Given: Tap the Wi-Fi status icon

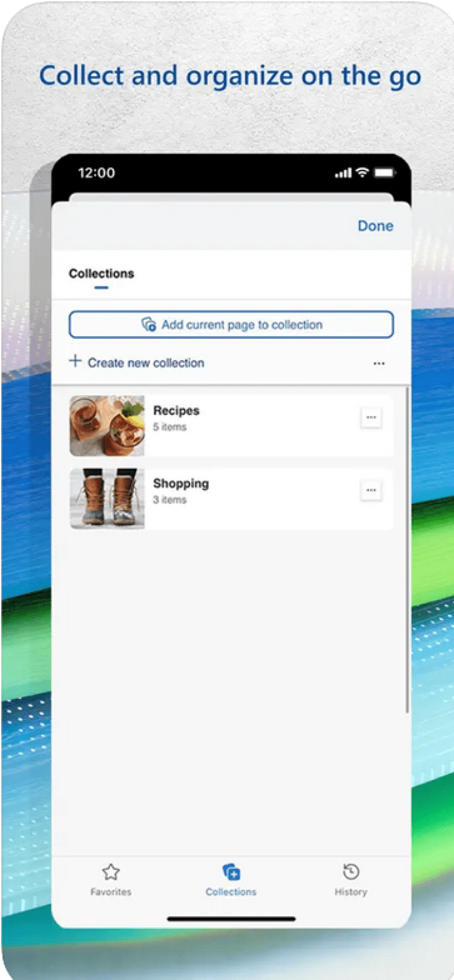Looking at the screenshot, I should (362, 172).
